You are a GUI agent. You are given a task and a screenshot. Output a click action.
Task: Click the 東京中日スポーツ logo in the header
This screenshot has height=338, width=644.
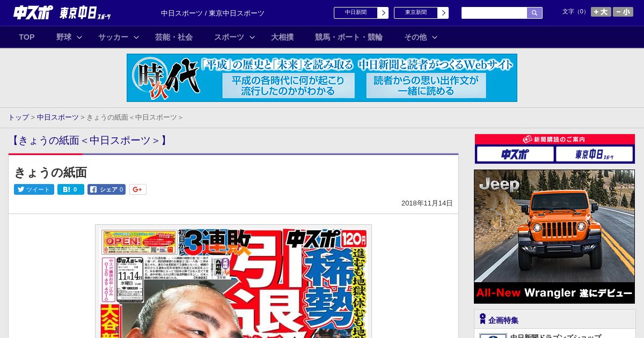(85, 13)
